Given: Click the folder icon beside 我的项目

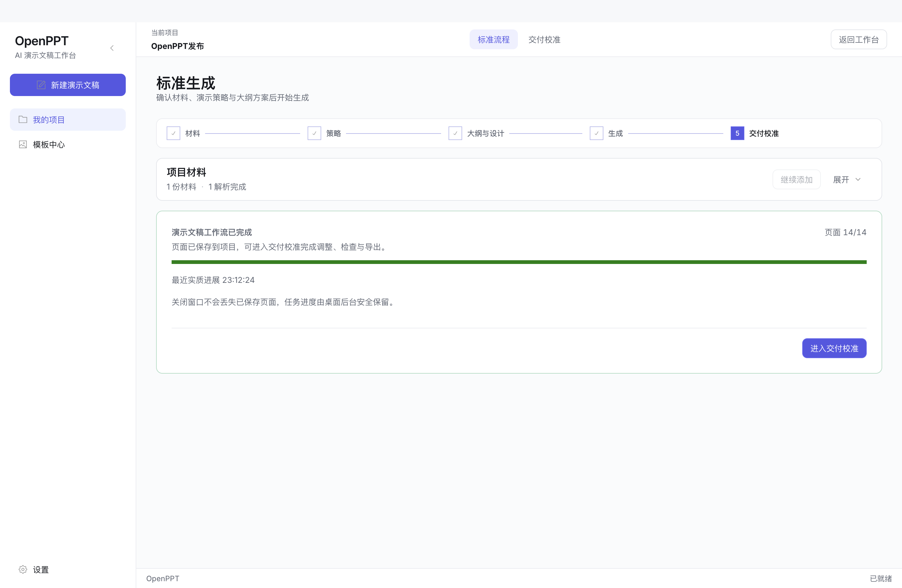Looking at the screenshot, I should (23, 119).
